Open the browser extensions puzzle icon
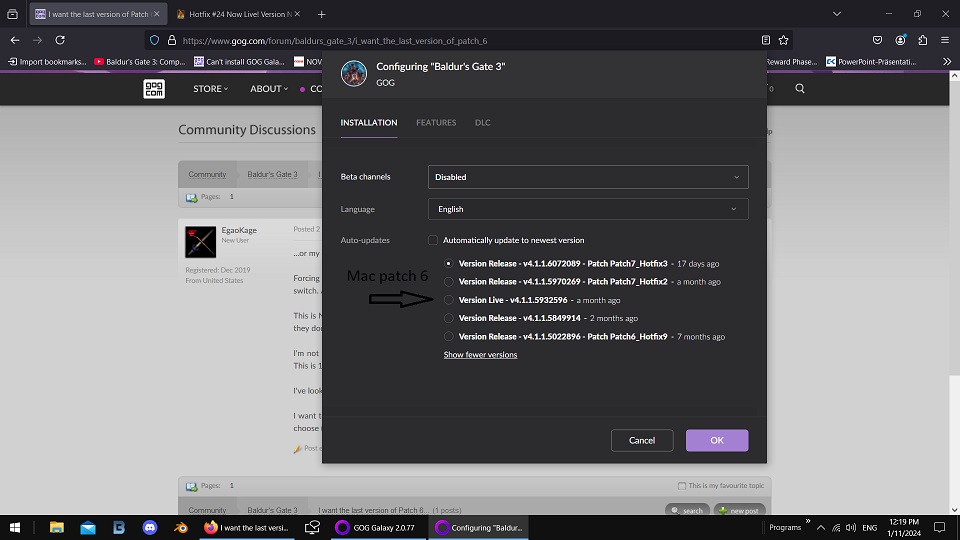This screenshot has height=540, width=960. point(923,40)
